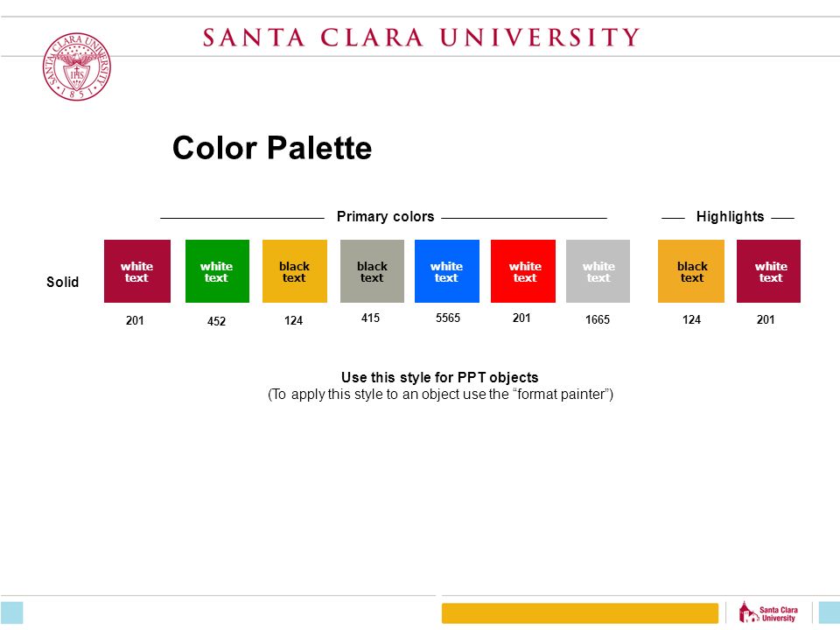
Task: Choose the gold 124 Highlights swatch
Action: click(x=691, y=271)
